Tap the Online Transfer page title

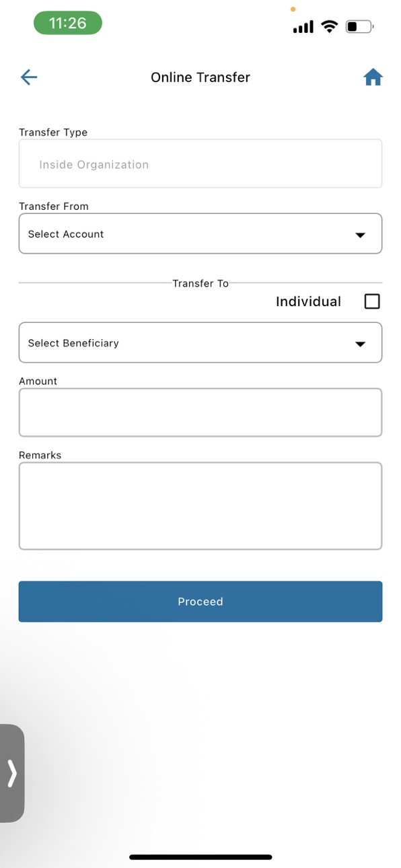(x=200, y=77)
